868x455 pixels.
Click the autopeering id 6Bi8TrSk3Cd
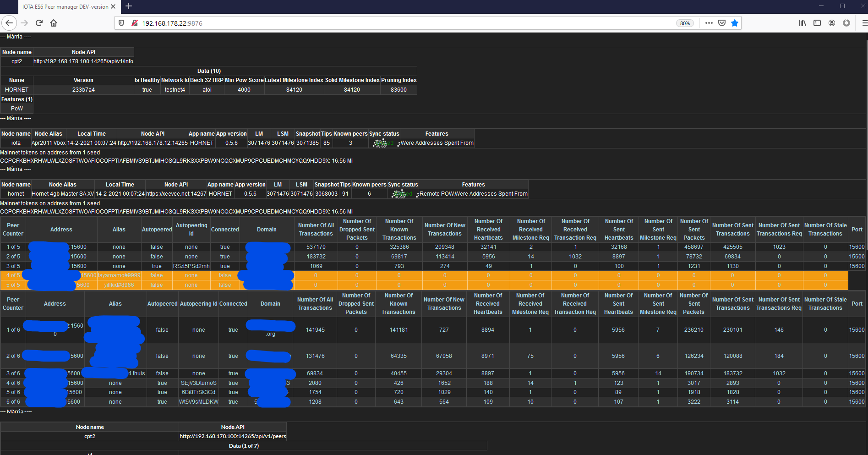pos(199,392)
